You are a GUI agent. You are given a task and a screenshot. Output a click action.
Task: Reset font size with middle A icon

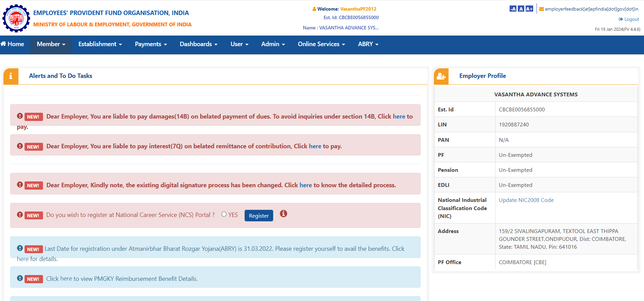point(521,9)
